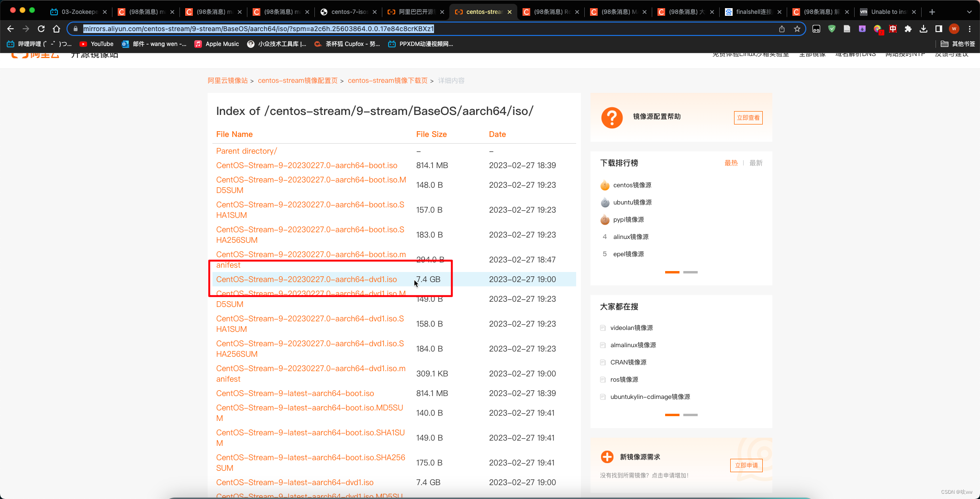Reload the current page
This screenshot has width=980, height=499.
41,29
